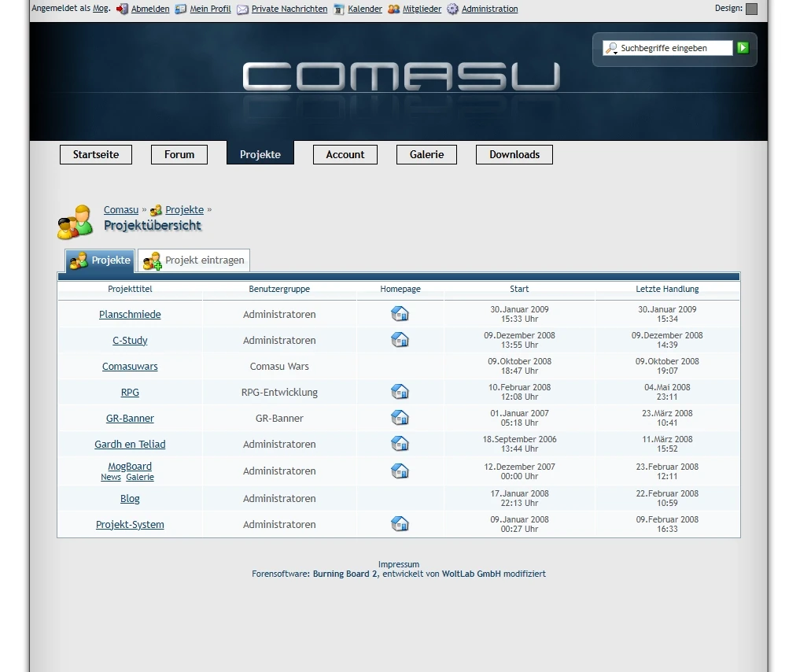Click the Mein Profil icon
800x672 pixels.
[181, 9]
